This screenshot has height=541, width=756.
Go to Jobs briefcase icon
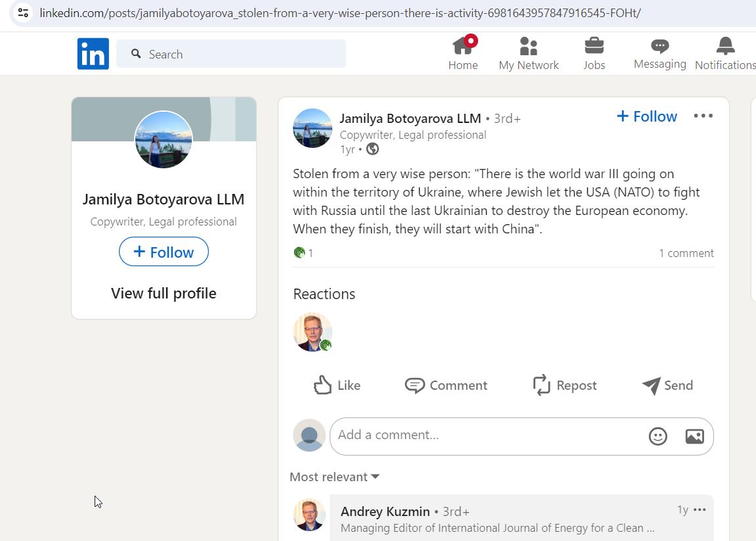pos(594,53)
